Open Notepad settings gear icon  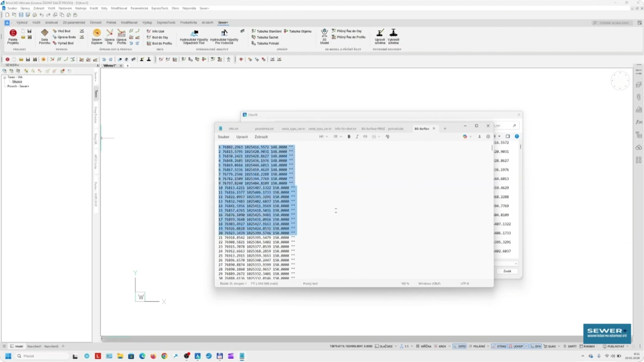click(x=488, y=137)
